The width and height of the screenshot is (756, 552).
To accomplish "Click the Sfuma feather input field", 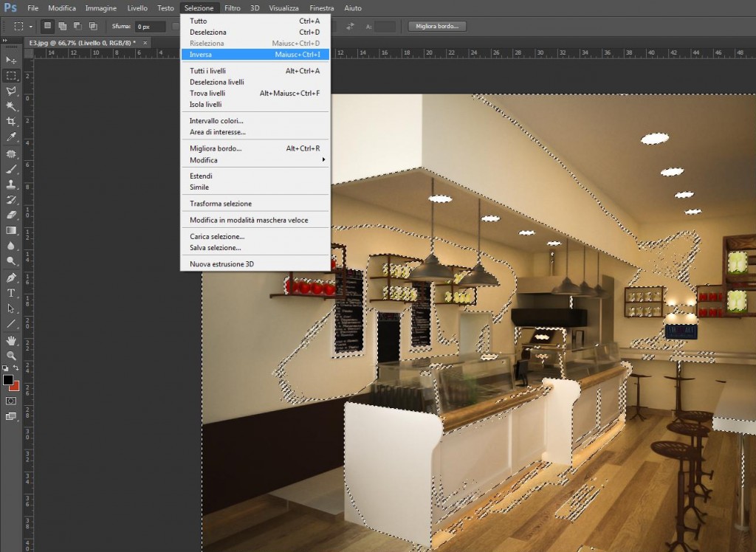I will click(x=150, y=27).
